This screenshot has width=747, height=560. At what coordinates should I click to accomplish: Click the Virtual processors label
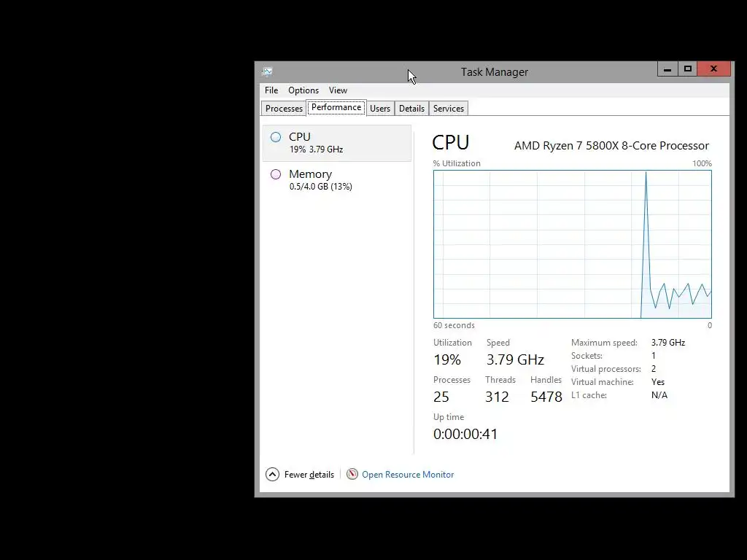(606, 369)
